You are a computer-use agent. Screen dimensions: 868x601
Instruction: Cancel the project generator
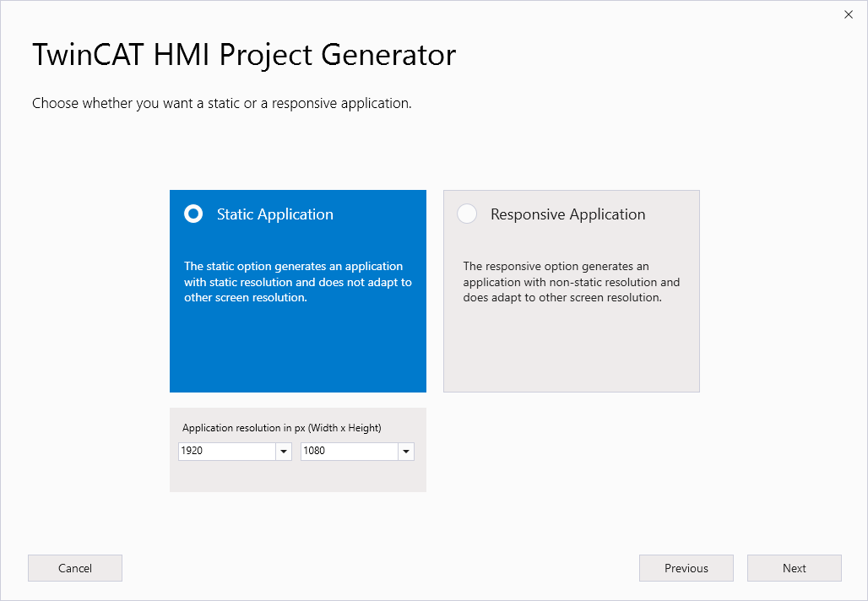click(75, 568)
